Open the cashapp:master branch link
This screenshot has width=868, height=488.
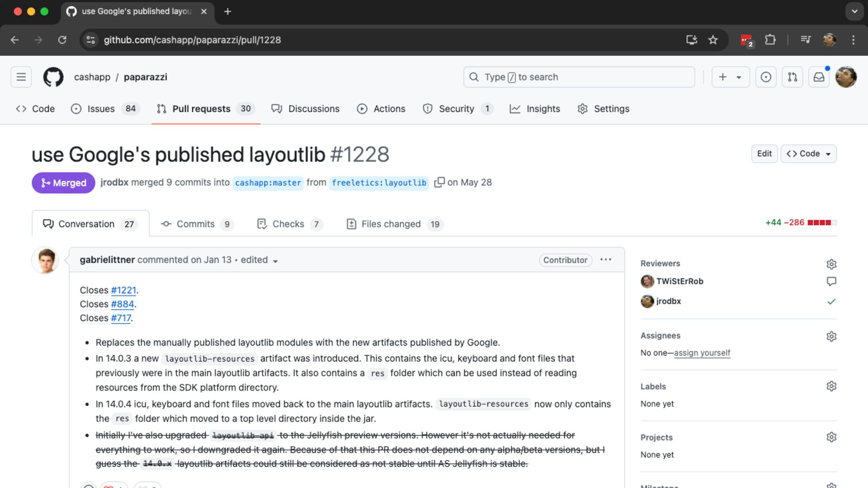(x=268, y=183)
